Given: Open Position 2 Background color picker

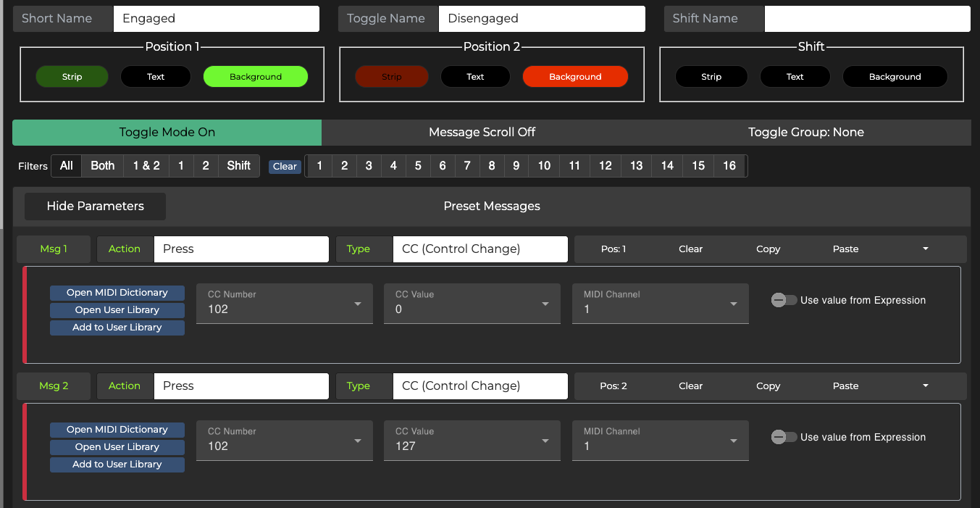Looking at the screenshot, I should [x=575, y=77].
